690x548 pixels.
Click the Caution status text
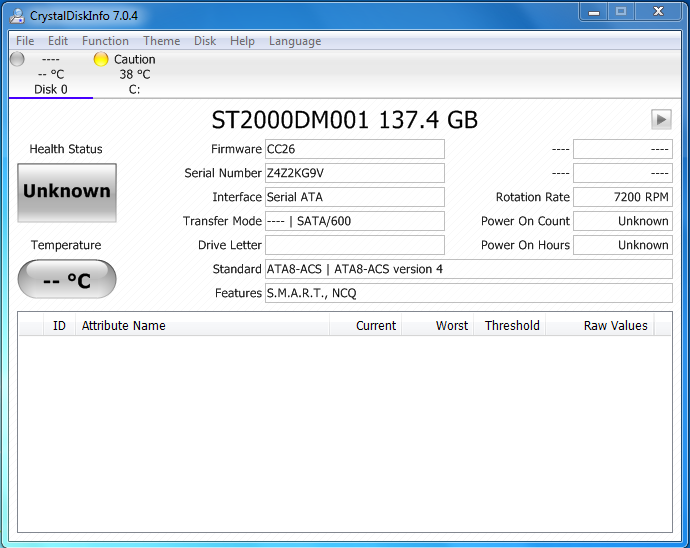click(x=135, y=59)
